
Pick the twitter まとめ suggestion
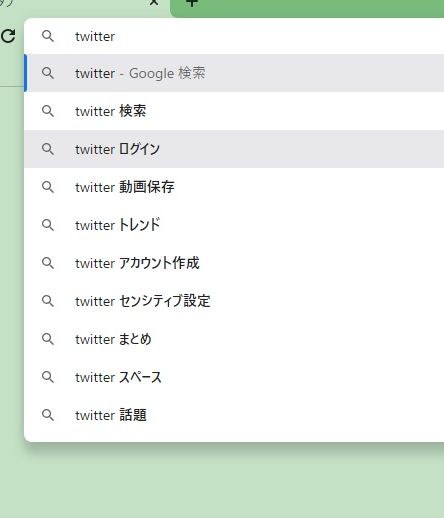pos(234,339)
